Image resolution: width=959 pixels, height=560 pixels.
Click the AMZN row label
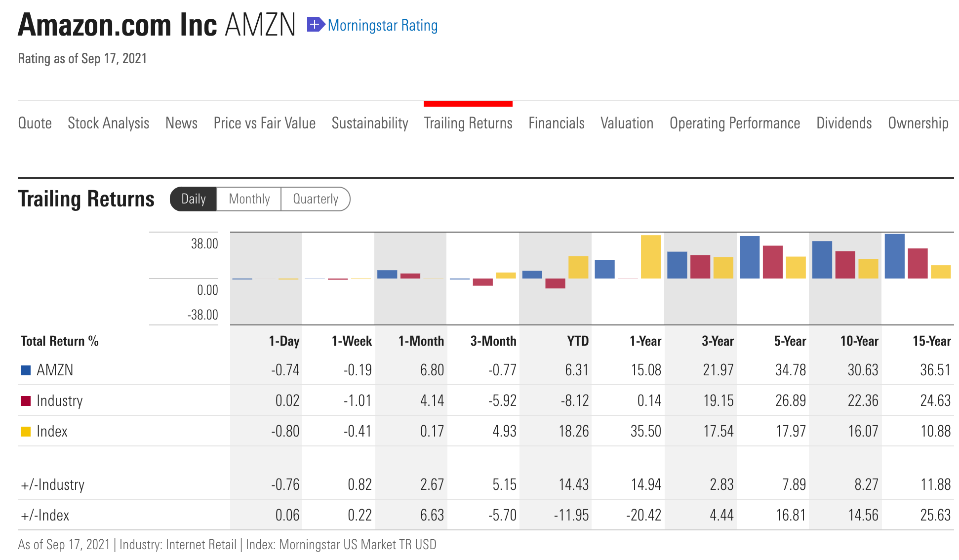55,370
